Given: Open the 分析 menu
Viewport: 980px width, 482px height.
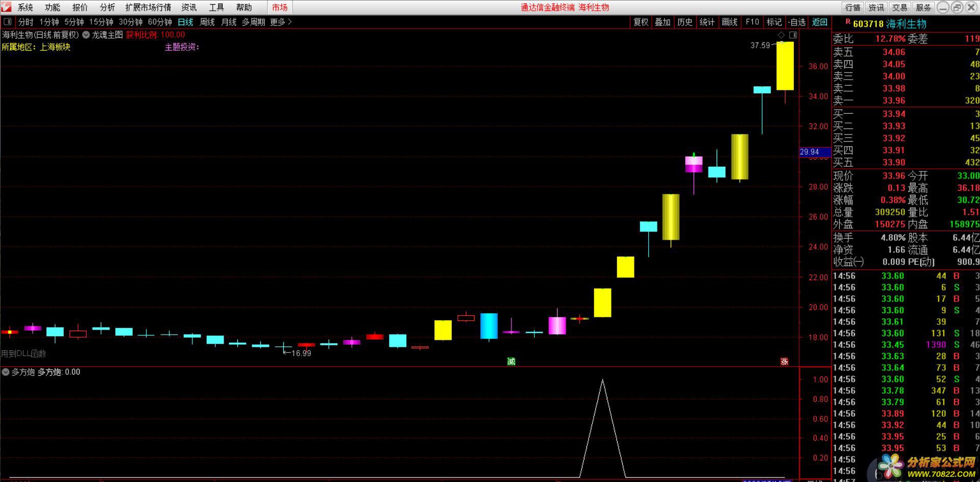Looking at the screenshot, I should [x=107, y=7].
